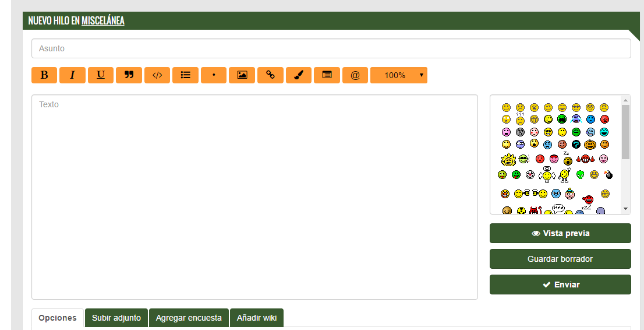Viewport: 644px width, 330px height.
Task: Click the Vista previa button
Action: (560, 233)
